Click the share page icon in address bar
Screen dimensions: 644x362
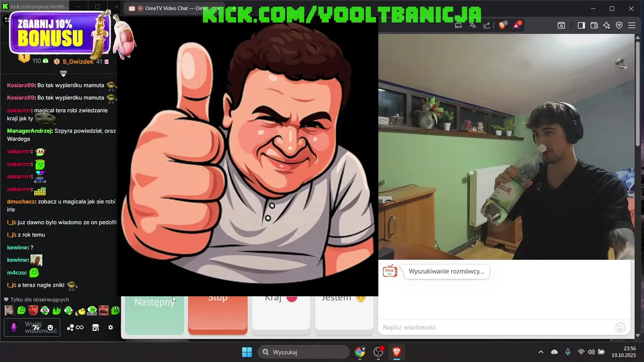487,25
